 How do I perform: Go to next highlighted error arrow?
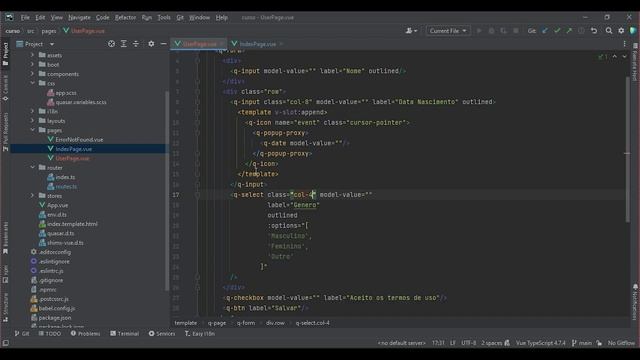pos(624,57)
